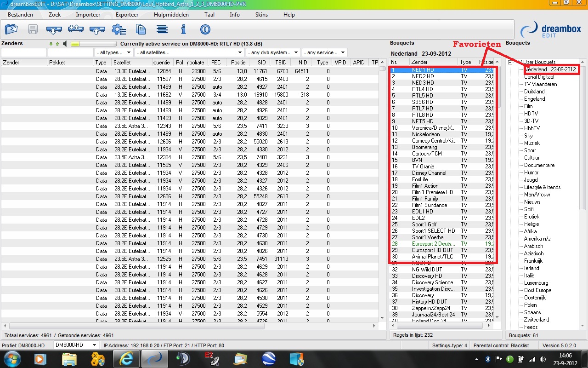Image resolution: width=588 pixels, height=368 pixels.
Task: Open the '- all satellites -' filter dropdown
Action: pyautogui.click(x=189, y=52)
